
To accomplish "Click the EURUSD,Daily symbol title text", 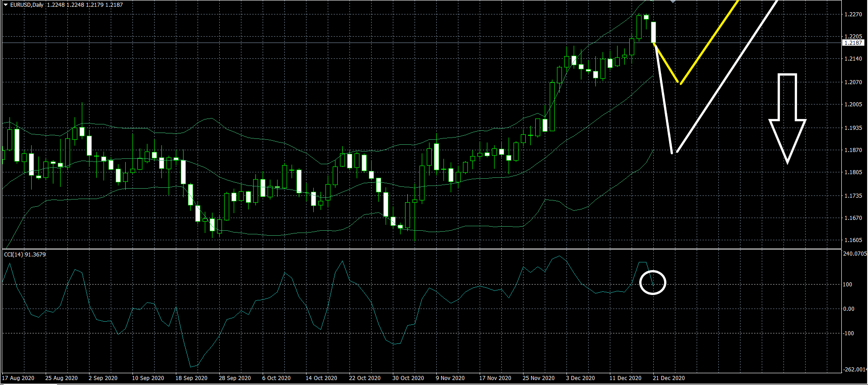I will 27,5.
